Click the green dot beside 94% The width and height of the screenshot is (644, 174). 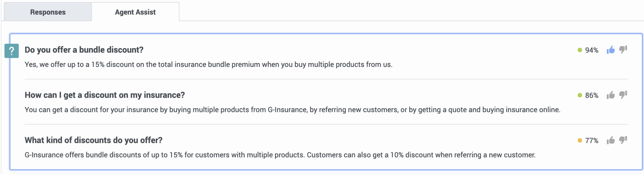point(580,50)
